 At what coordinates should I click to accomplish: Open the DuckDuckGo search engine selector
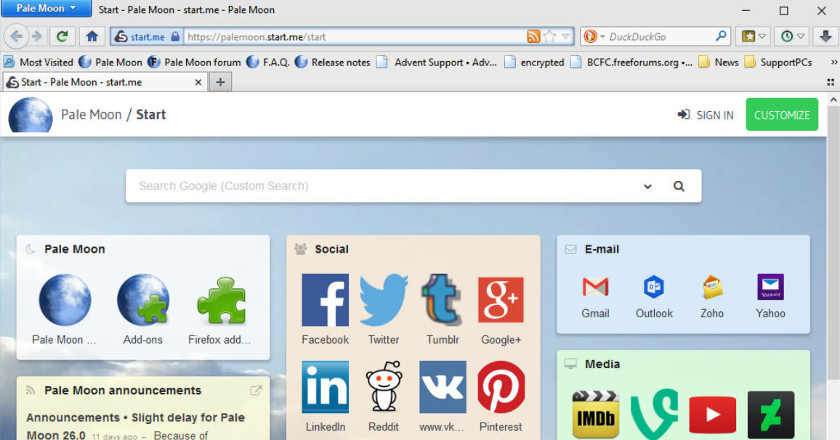[594, 36]
